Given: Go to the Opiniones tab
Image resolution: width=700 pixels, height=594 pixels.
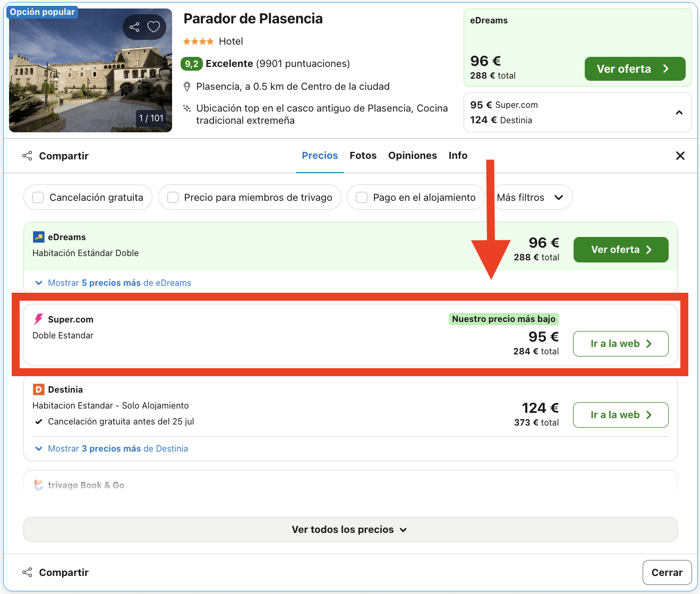Looking at the screenshot, I should 413,156.
